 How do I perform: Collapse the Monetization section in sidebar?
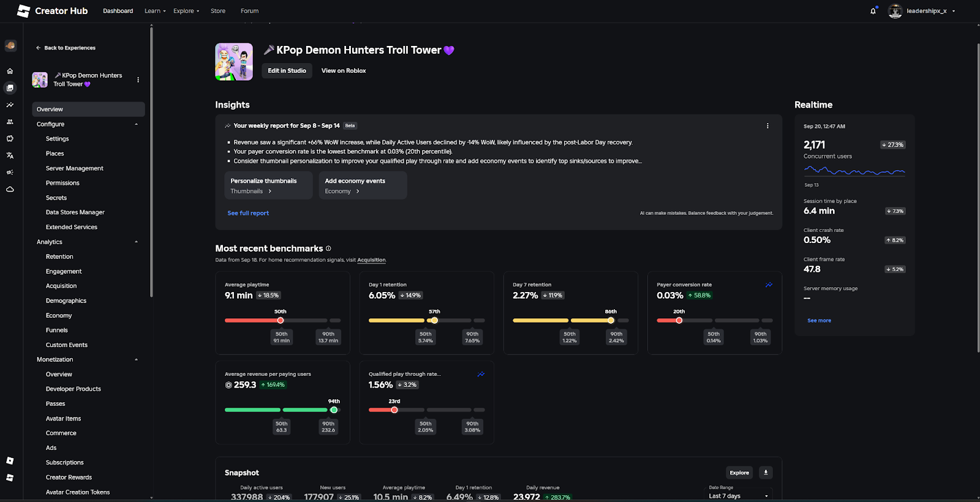(x=136, y=359)
